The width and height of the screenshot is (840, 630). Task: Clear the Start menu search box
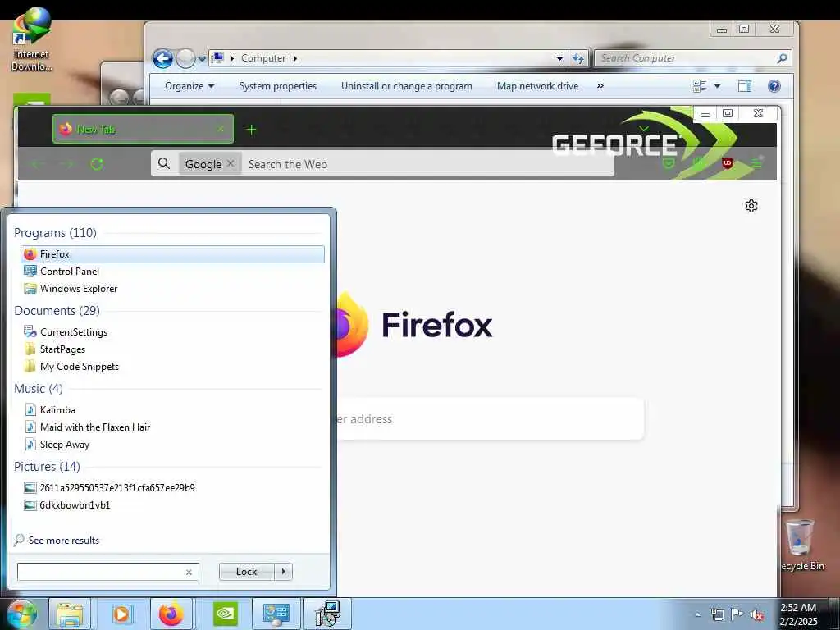[x=189, y=572]
